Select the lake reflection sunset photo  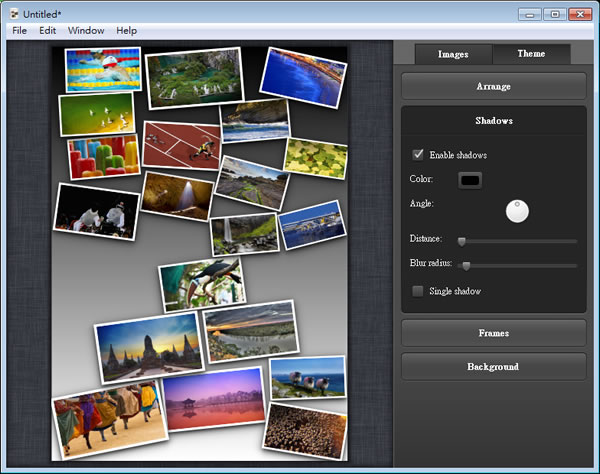pos(251,332)
